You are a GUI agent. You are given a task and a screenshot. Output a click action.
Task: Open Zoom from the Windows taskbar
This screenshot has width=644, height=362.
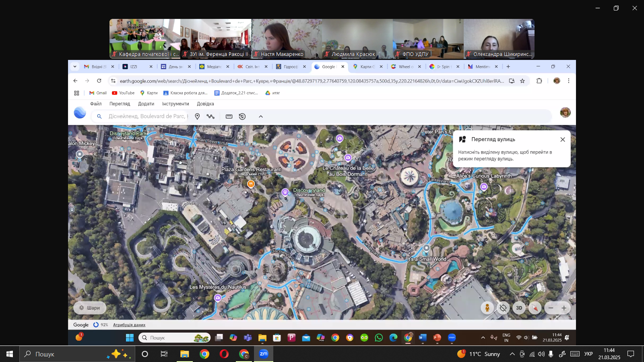(x=264, y=354)
